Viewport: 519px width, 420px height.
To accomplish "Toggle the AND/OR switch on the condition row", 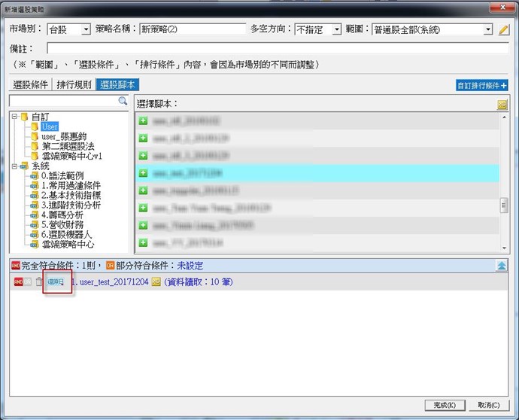I will 22,282.
